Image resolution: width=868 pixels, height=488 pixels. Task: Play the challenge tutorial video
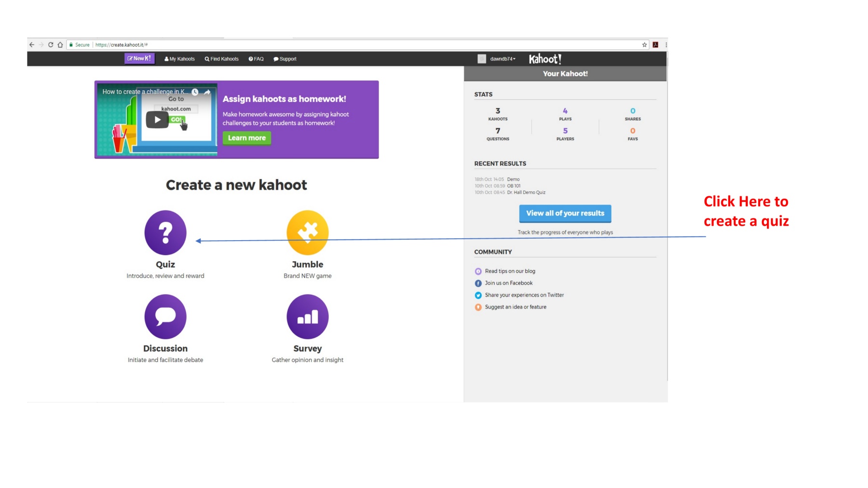pyautogui.click(x=157, y=120)
